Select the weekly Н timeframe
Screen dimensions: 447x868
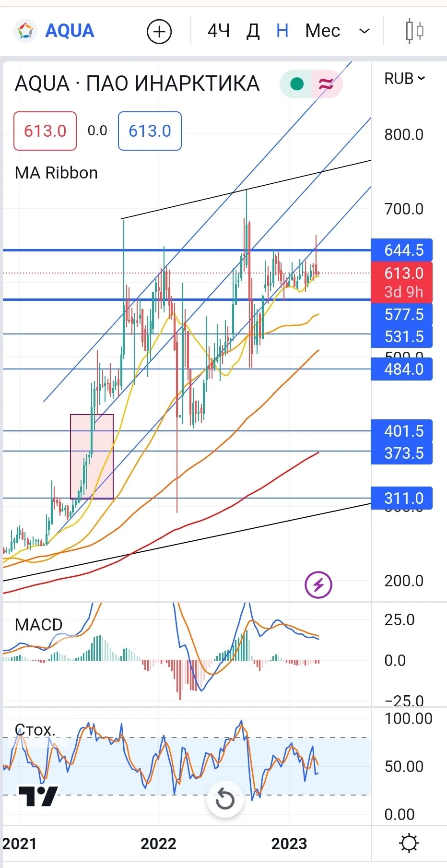(282, 31)
